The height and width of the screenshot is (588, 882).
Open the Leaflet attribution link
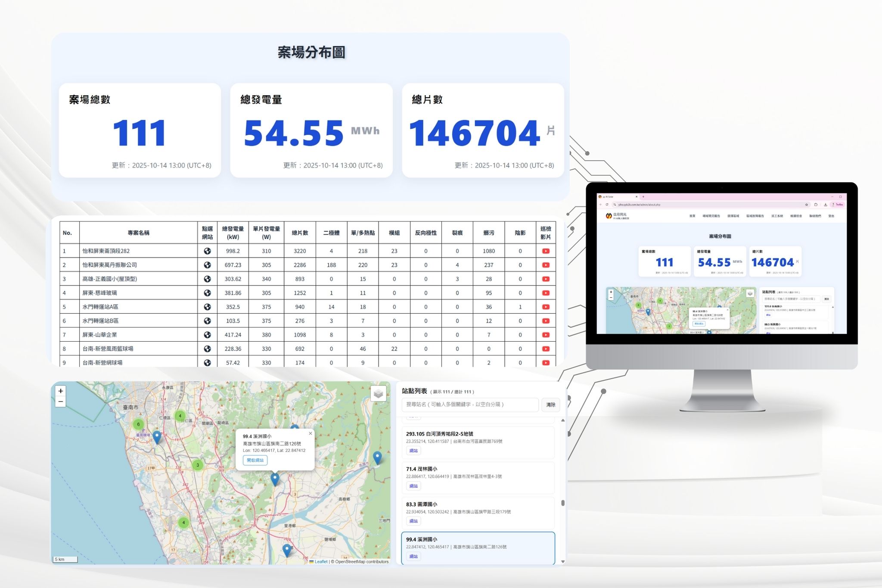point(321,561)
